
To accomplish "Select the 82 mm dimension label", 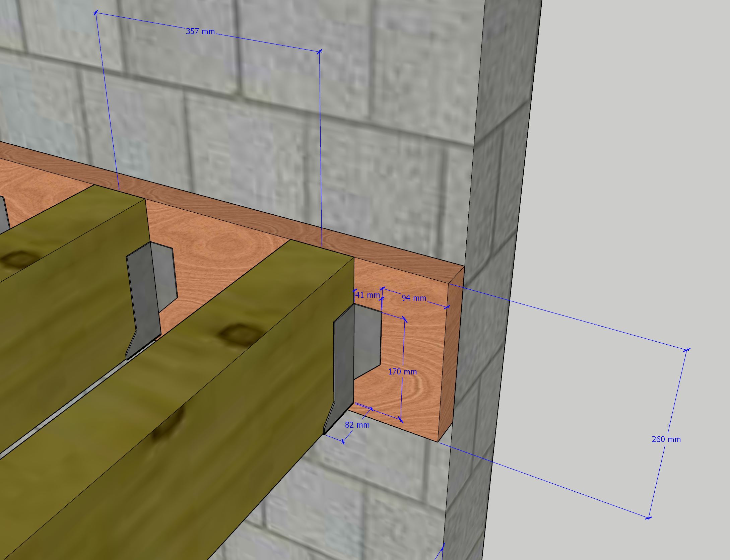I will point(357,425).
